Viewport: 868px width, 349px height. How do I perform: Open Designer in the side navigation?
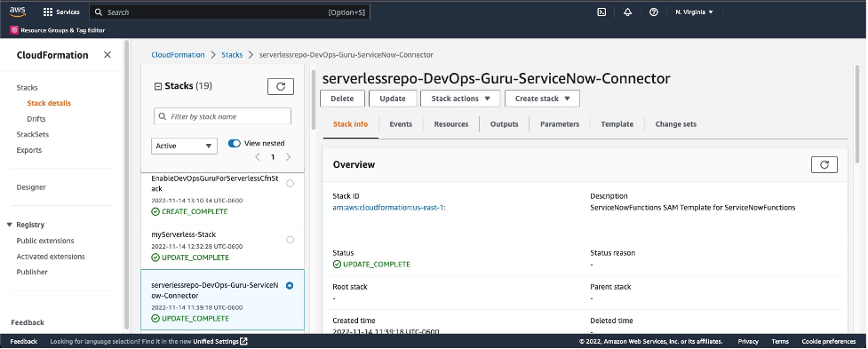pyautogui.click(x=31, y=187)
